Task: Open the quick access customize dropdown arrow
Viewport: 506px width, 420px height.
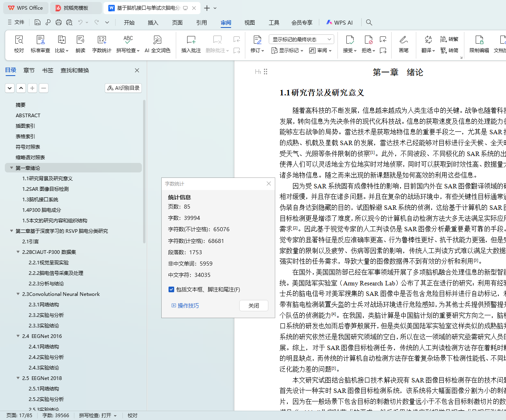Action: click(x=107, y=22)
